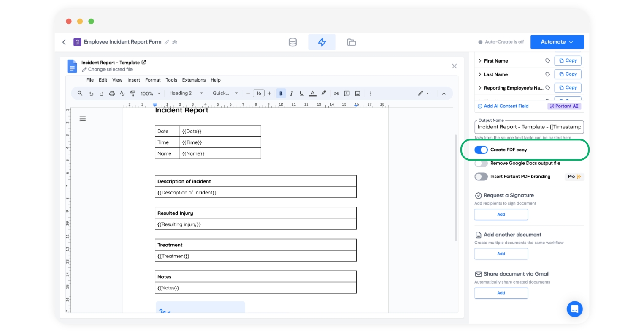
Task: Open the data source database icon
Action: click(x=292, y=42)
